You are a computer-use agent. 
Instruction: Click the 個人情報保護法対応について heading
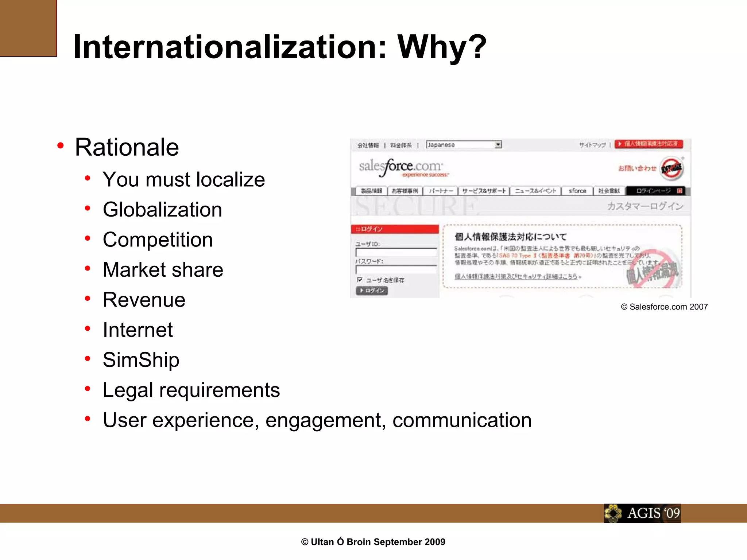(x=511, y=237)
